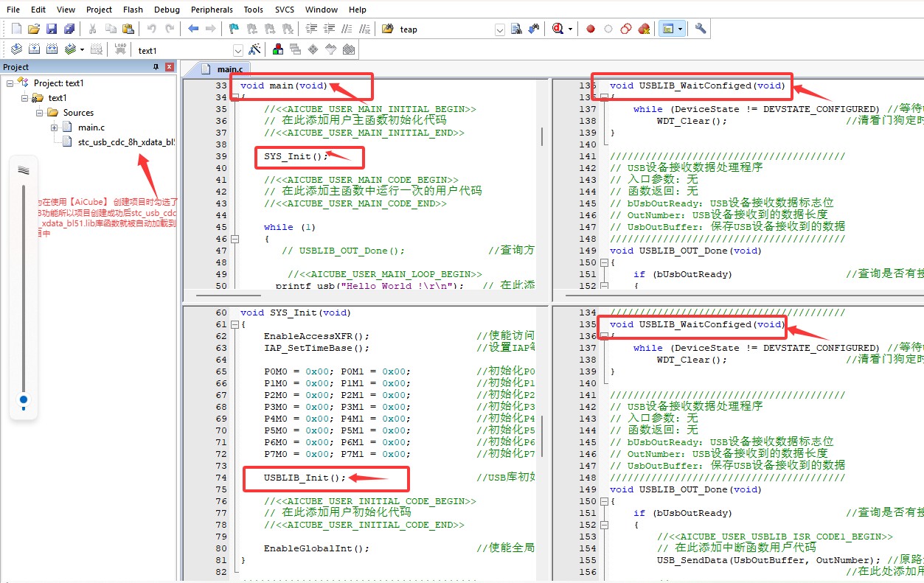Close the Project panel with its X button
Screen dimensions: 924x583
coord(170,67)
